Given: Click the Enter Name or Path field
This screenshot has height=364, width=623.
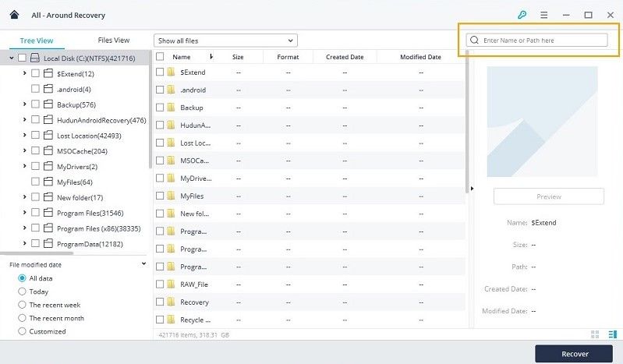Looking at the screenshot, I should point(536,40).
